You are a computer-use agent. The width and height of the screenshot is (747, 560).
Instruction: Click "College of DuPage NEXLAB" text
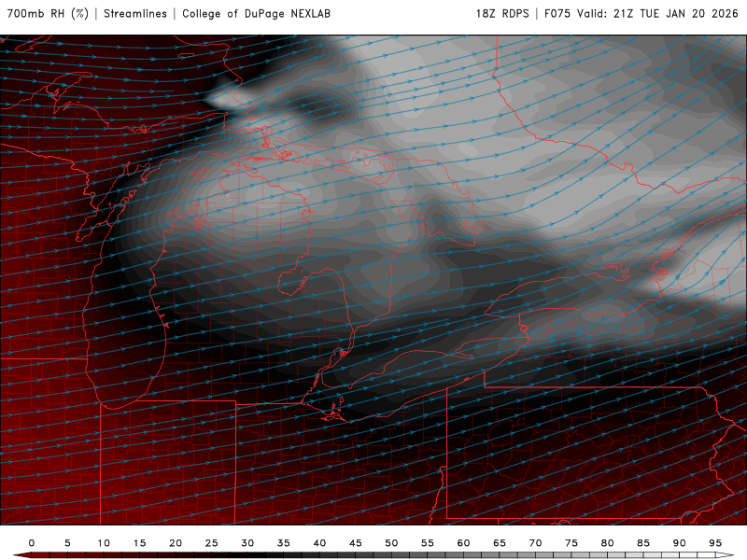tap(256, 13)
